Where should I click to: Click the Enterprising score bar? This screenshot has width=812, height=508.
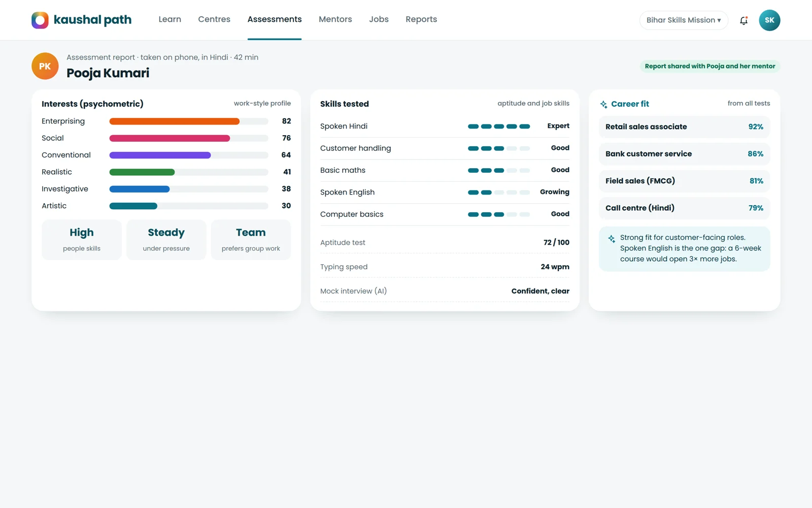pos(189,121)
